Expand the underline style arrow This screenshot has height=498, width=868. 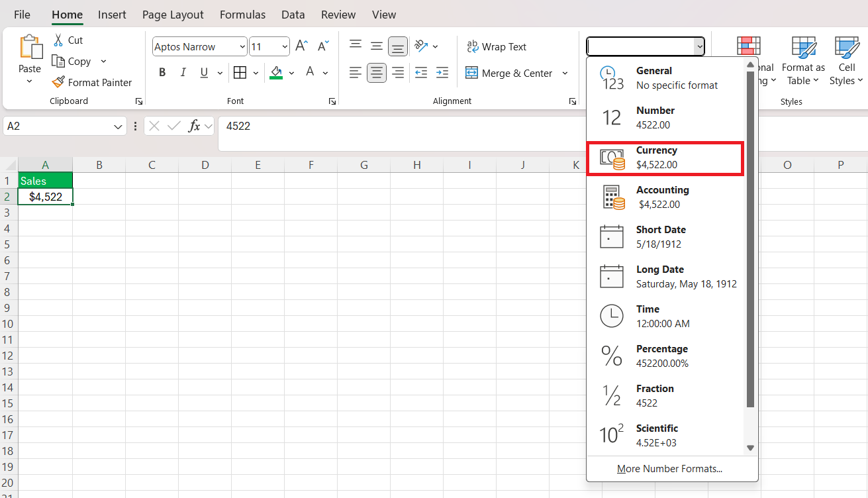219,73
